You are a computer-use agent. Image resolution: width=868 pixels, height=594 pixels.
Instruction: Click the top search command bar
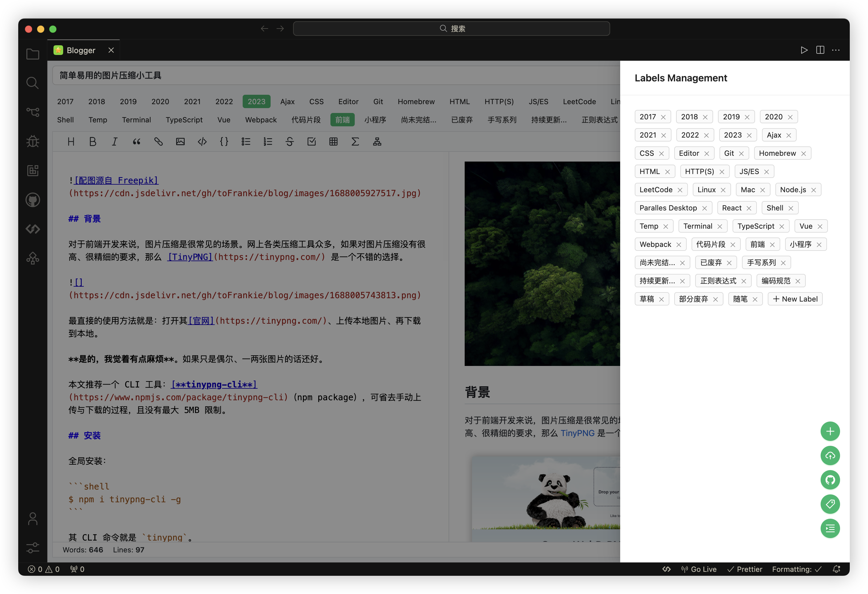coord(452,28)
